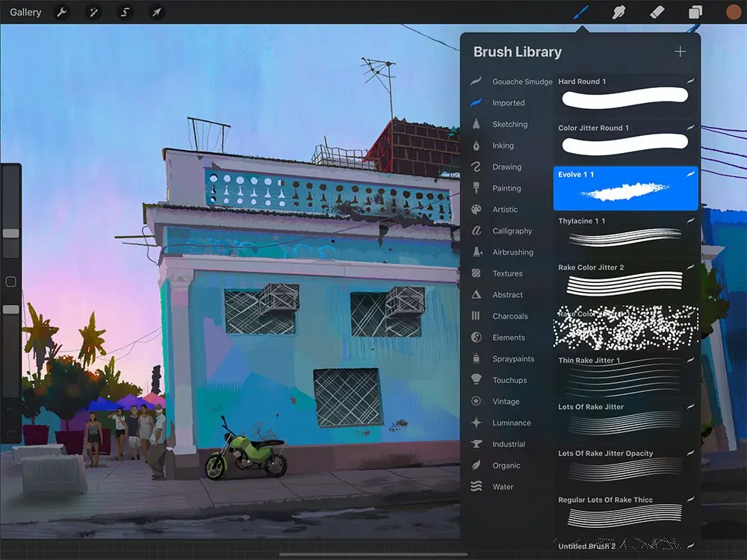Select the Hard Round 1 brush
This screenshot has width=747, height=560.
[x=625, y=96]
